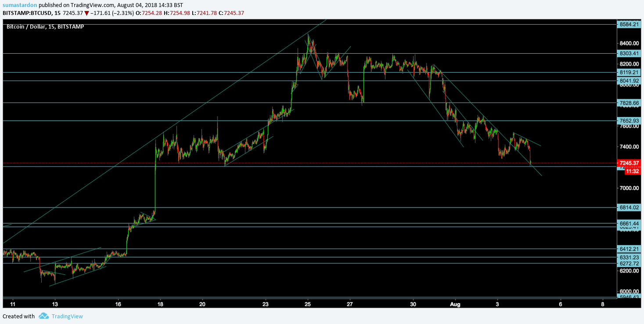Click the 6200.00 price axis tick

[x=629, y=271]
